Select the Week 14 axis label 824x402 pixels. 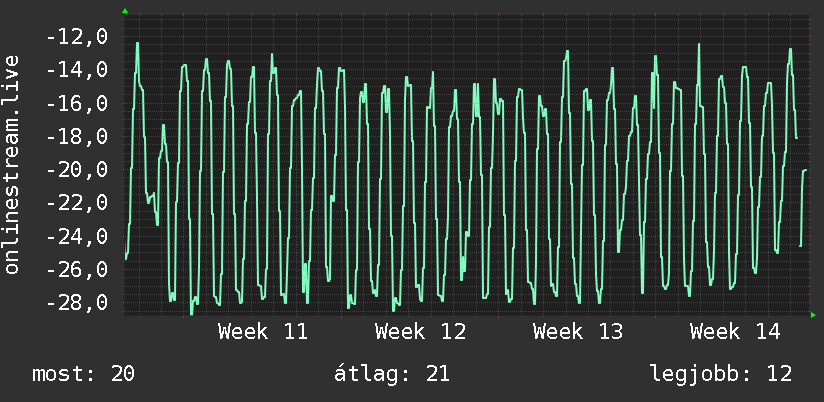[x=735, y=332]
